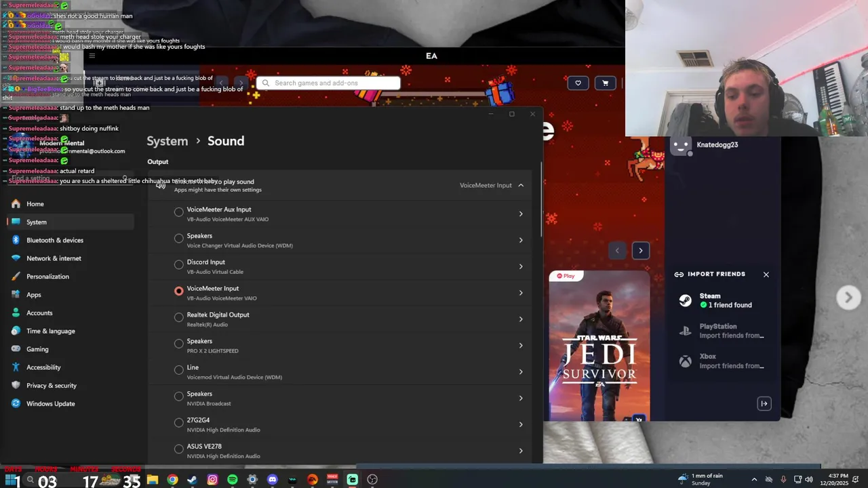Open Windows Update settings
Image resolution: width=868 pixels, height=488 pixels.
(x=71, y=403)
